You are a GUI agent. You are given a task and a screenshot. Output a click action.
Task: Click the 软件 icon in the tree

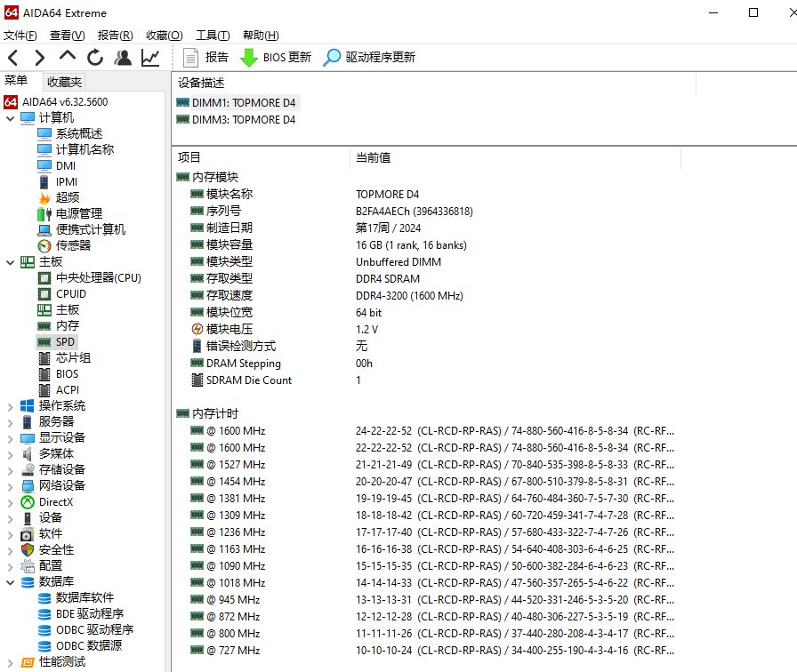click(x=28, y=534)
